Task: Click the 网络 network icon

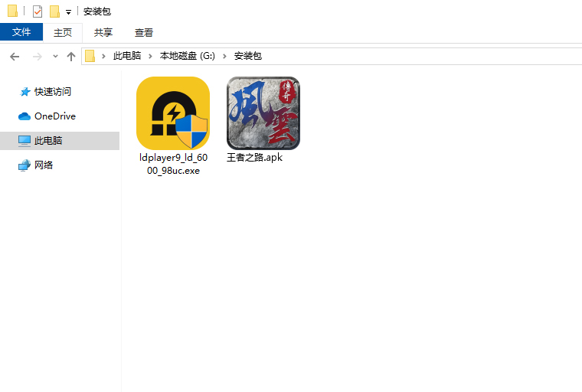Action: click(x=25, y=165)
